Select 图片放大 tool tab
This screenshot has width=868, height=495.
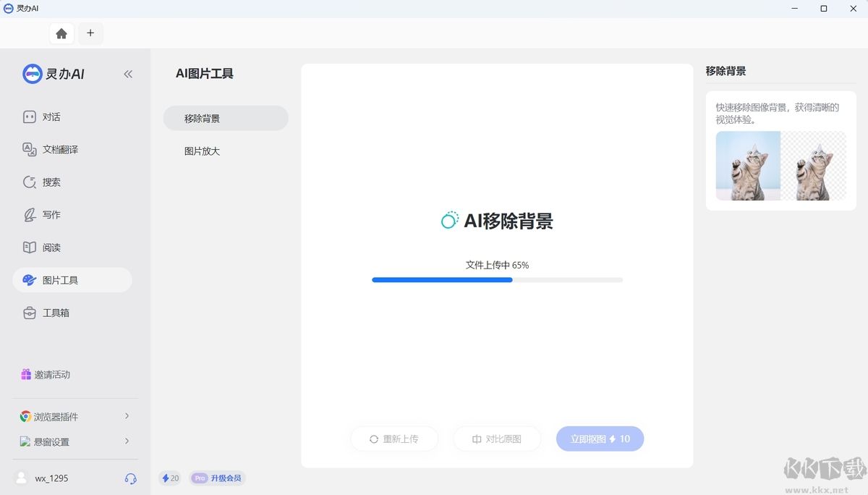tap(226, 151)
